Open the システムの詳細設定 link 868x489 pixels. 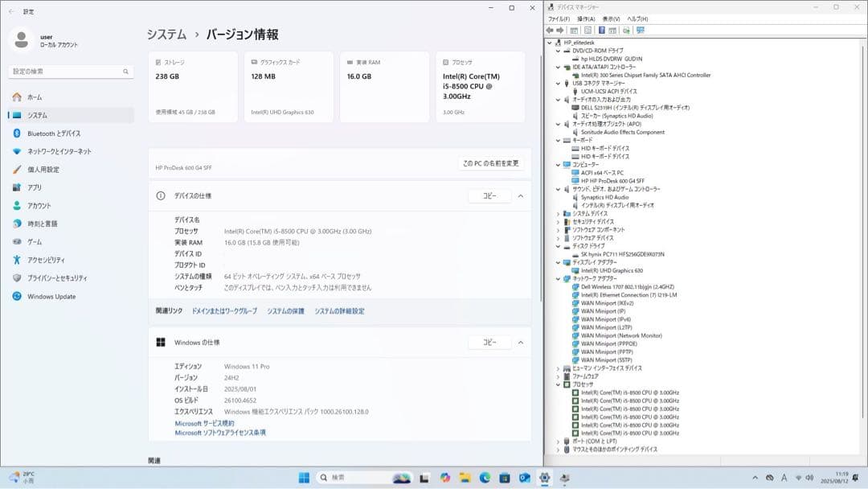[x=338, y=311]
